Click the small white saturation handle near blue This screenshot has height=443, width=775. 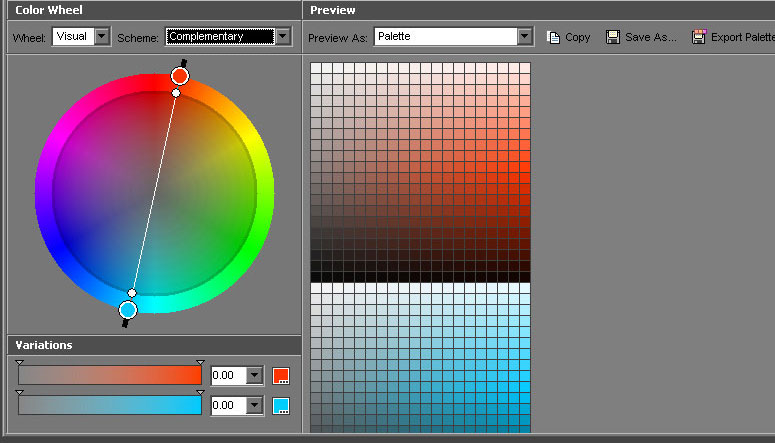(132, 293)
